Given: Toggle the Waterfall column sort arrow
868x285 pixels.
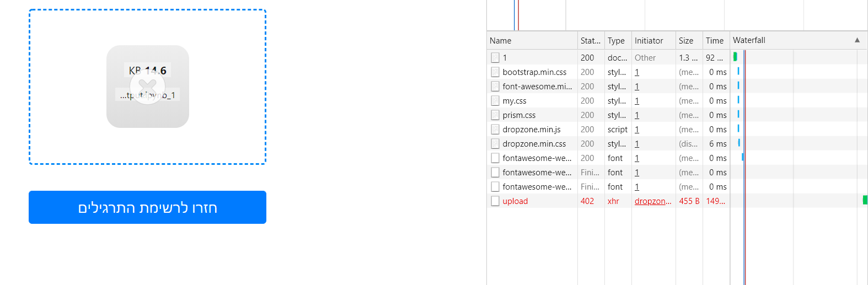Looking at the screenshot, I should (x=857, y=40).
